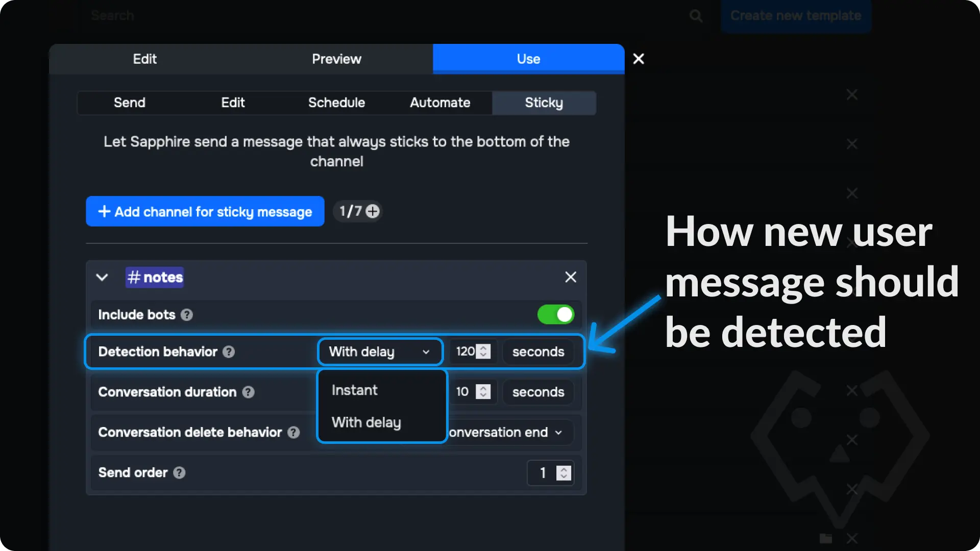This screenshot has height=551, width=980.
Task: Show help for Conversation delete behavior
Action: click(x=293, y=433)
